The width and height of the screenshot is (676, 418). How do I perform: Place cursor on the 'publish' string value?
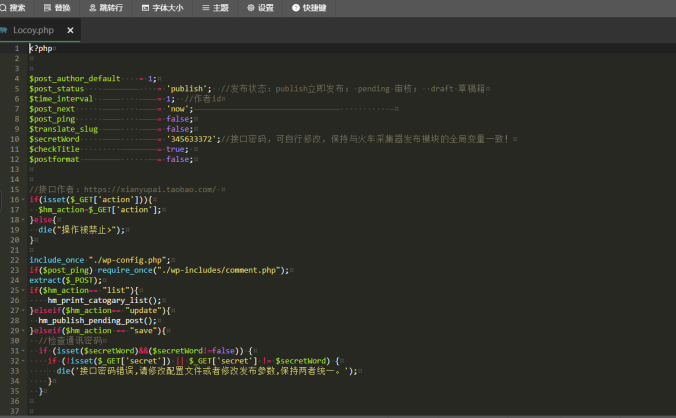[x=188, y=88]
